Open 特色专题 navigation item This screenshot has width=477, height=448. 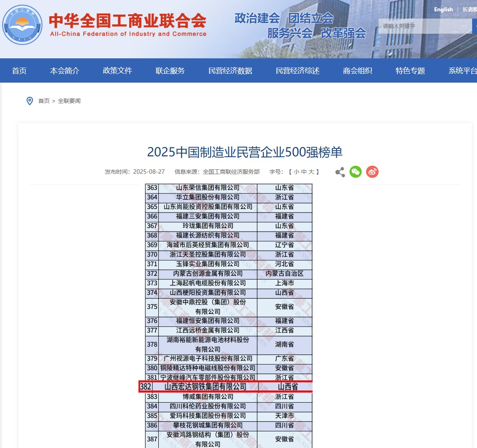[x=410, y=71]
